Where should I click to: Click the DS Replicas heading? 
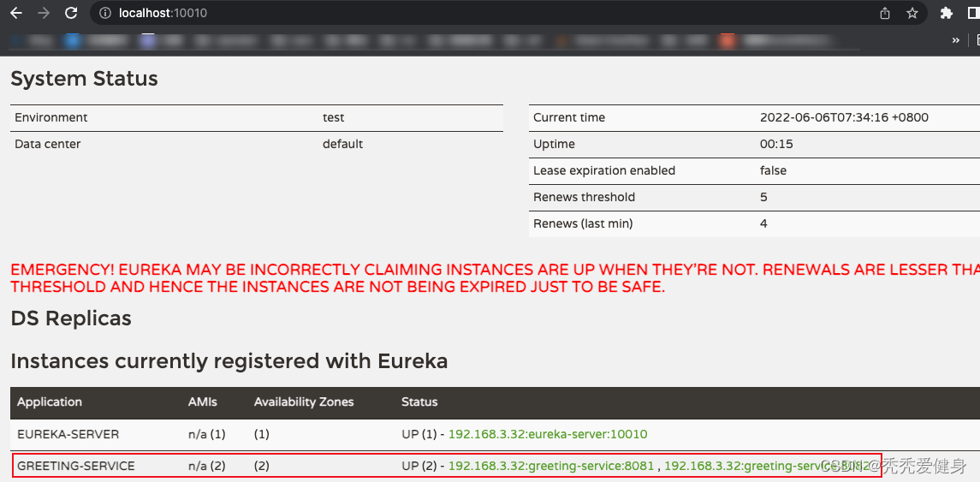[71, 318]
